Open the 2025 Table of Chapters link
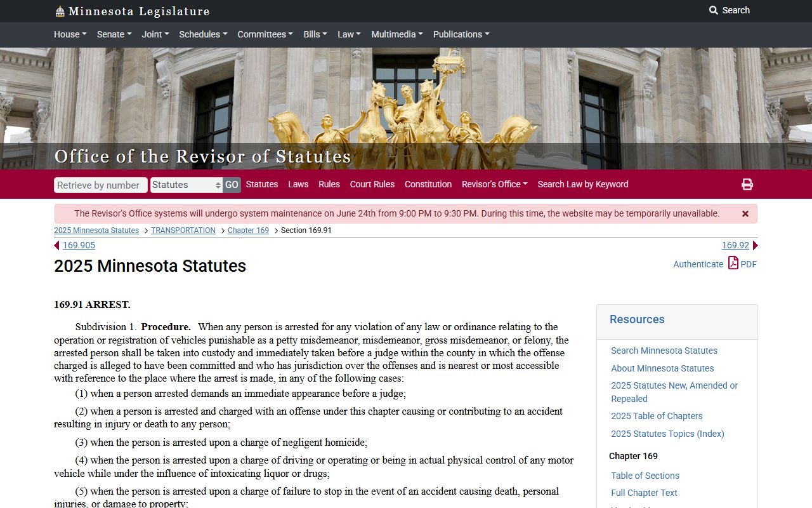The width and height of the screenshot is (812, 508). [657, 416]
